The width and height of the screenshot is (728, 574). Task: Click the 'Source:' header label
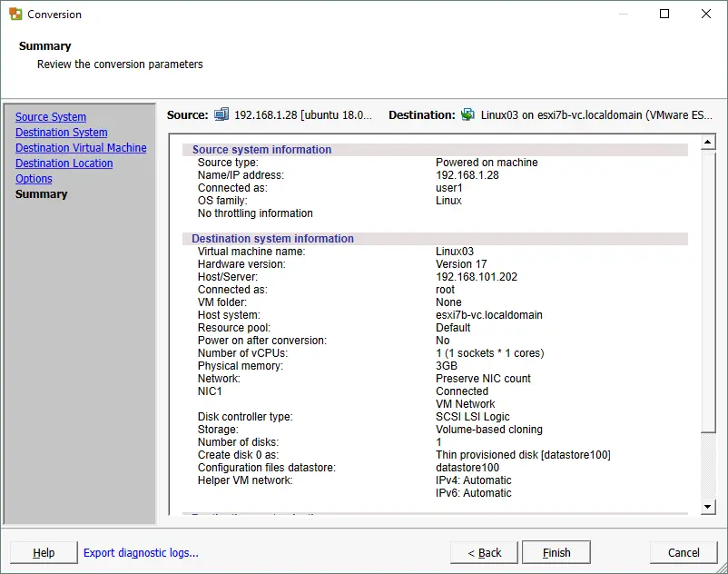(x=188, y=114)
